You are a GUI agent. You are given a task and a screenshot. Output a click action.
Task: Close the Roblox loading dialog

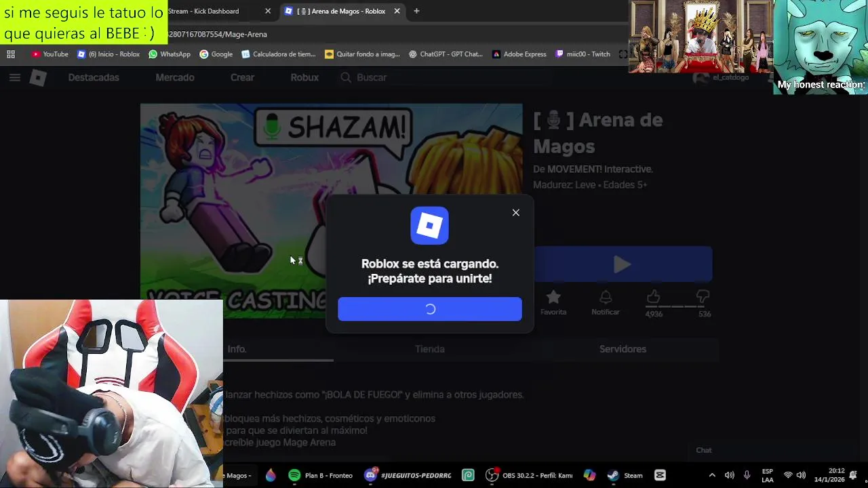[x=516, y=213]
